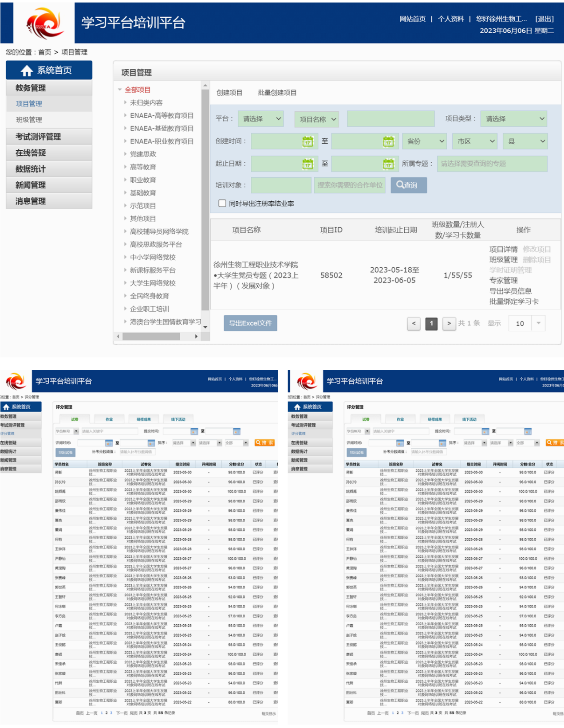The width and height of the screenshot is (564, 728).
Task: Go to the previous page arrow
Action: tap(414, 324)
